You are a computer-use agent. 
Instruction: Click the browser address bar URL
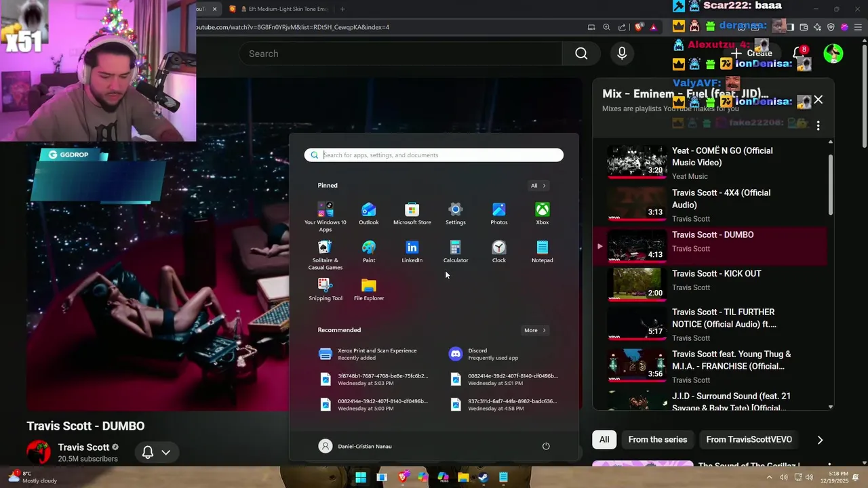coord(293,27)
